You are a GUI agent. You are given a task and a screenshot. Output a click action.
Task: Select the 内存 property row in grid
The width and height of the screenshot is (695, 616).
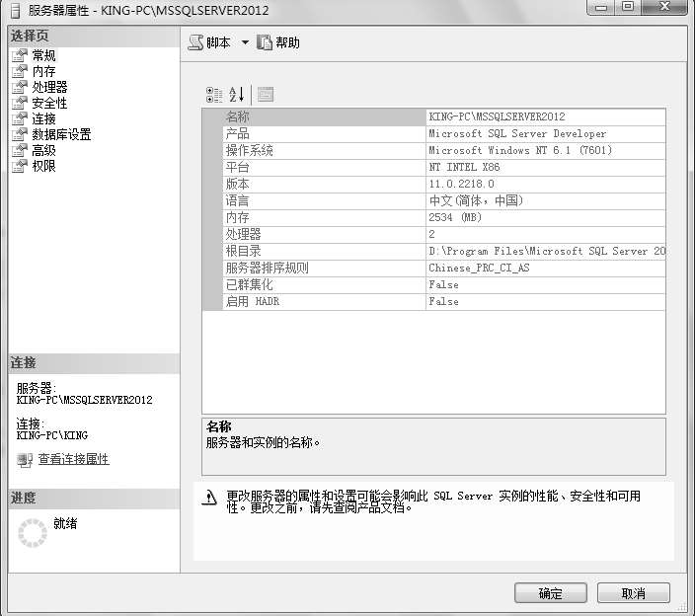(x=443, y=217)
